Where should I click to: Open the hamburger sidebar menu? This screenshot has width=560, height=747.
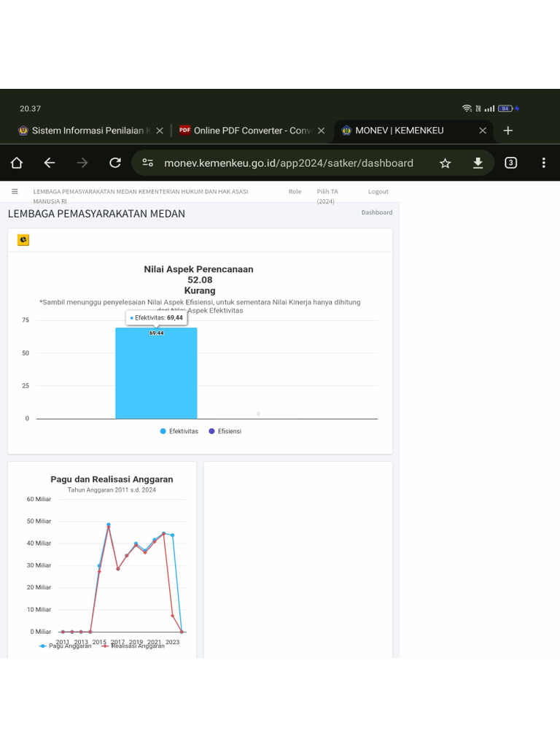click(15, 191)
